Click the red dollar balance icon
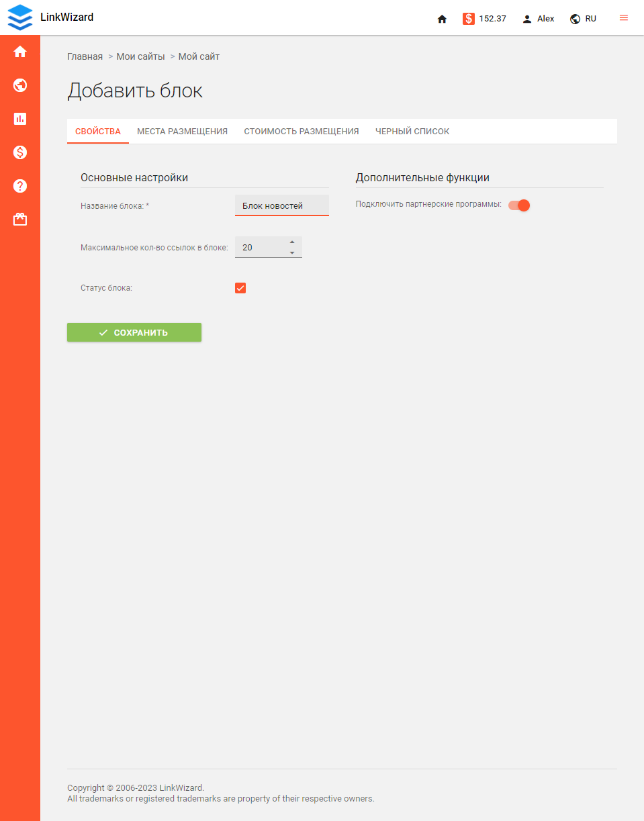The height and width of the screenshot is (821, 644). 468,19
